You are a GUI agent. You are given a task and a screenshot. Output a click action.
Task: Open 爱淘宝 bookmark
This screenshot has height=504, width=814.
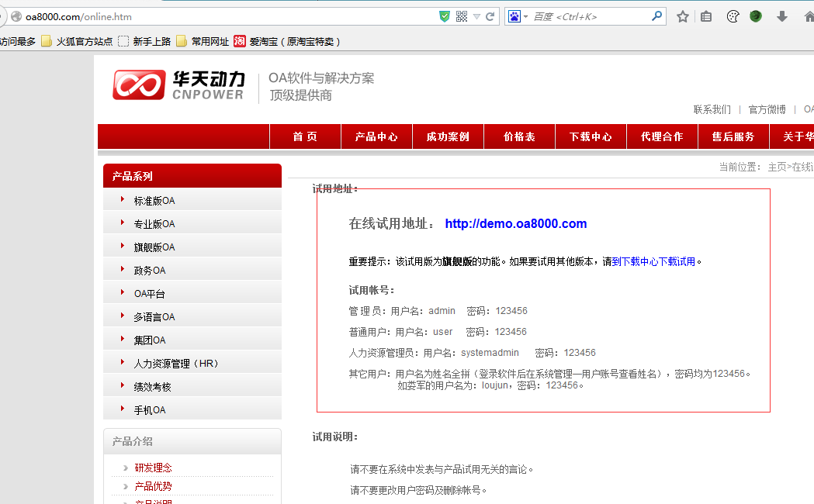(287, 41)
